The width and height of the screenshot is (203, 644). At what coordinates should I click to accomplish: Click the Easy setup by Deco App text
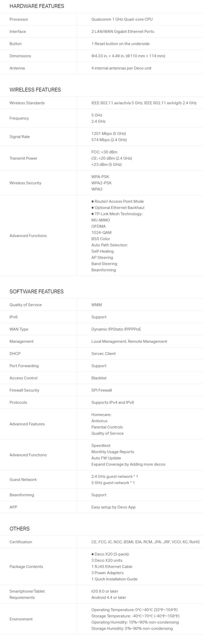point(113,507)
